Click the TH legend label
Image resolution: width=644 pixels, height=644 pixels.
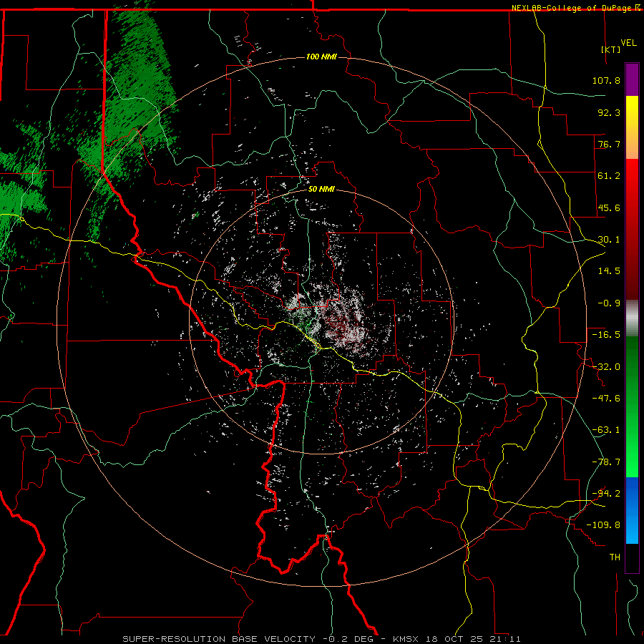(x=615, y=557)
